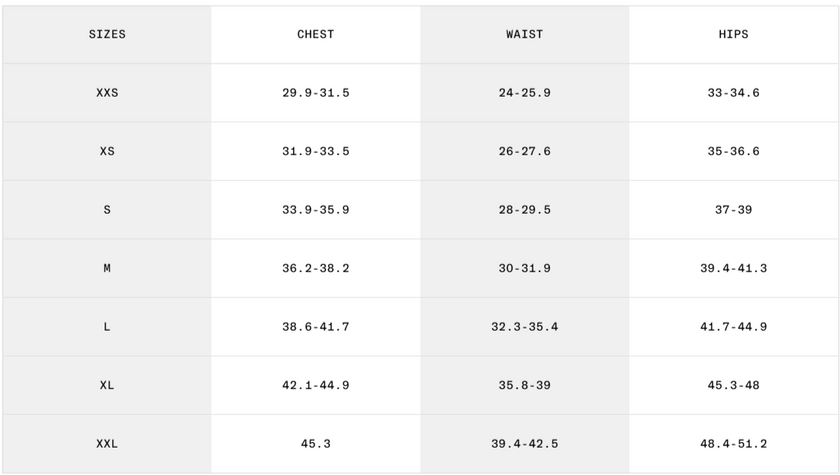Select hips measurement 45.3-48

[734, 386]
